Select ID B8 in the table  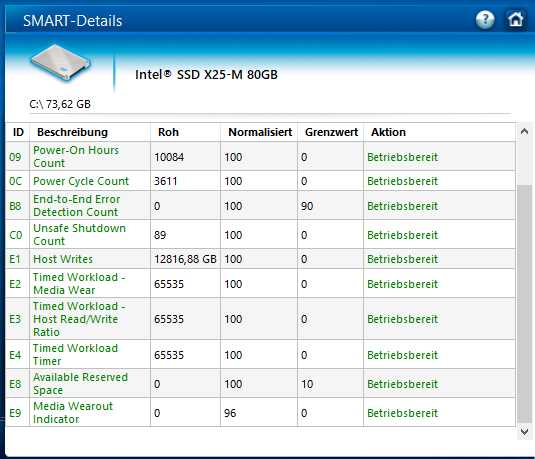15,206
